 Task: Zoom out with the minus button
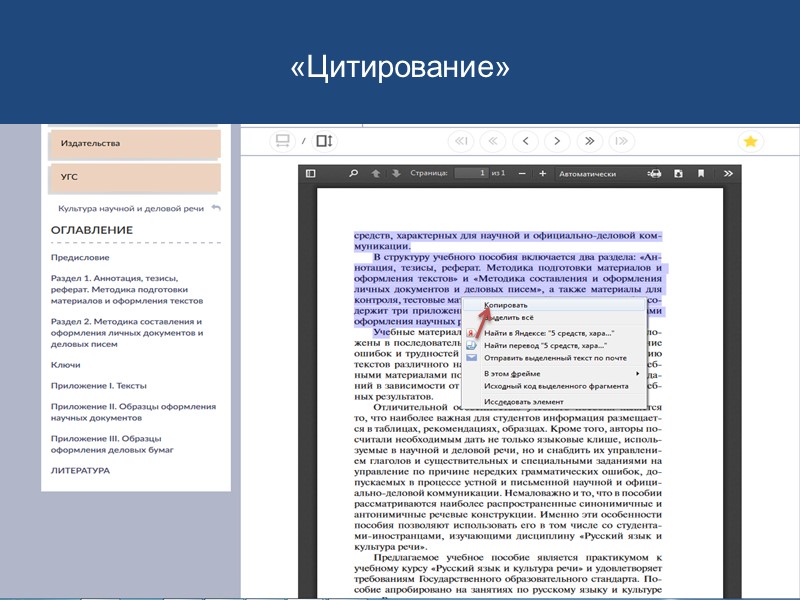tap(522, 173)
